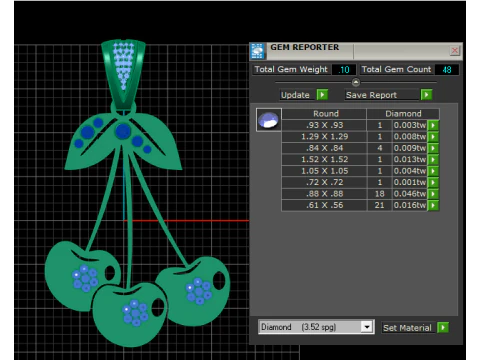Click green arrow for .93 X .93 row
The width and height of the screenshot is (480, 360).
(x=433, y=125)
